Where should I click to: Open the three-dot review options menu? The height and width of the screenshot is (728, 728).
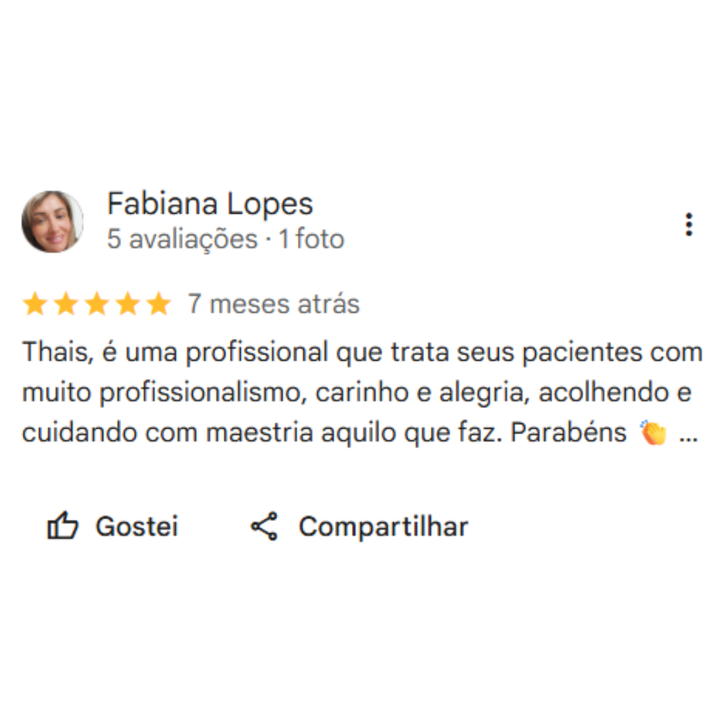[x=689, y=224]
